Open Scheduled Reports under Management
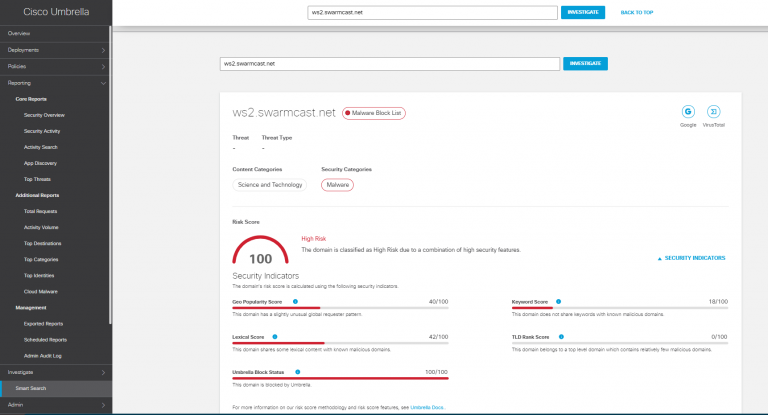The width and height of the screenshot is (768, 415). point(45,340)
